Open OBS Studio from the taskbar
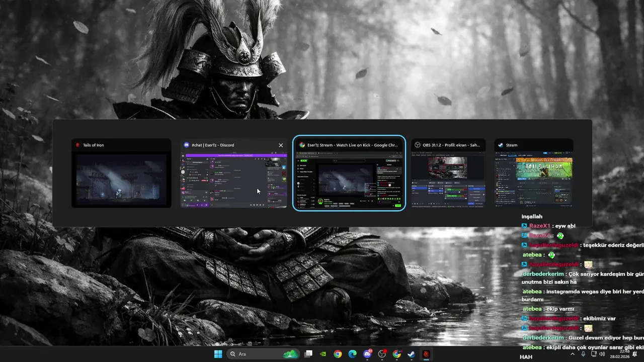The width and height of the screenshot is (644, 362). 382,354
